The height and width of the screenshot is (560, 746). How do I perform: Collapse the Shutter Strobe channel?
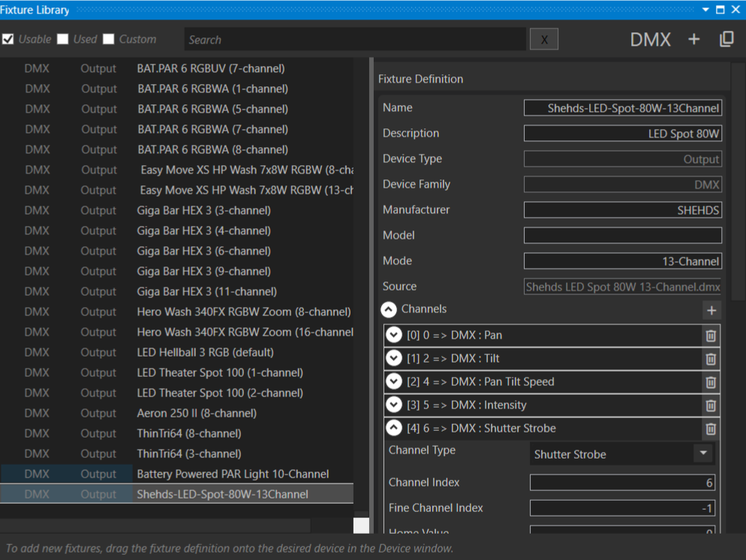pyautogui.click(x=394, y=428)
